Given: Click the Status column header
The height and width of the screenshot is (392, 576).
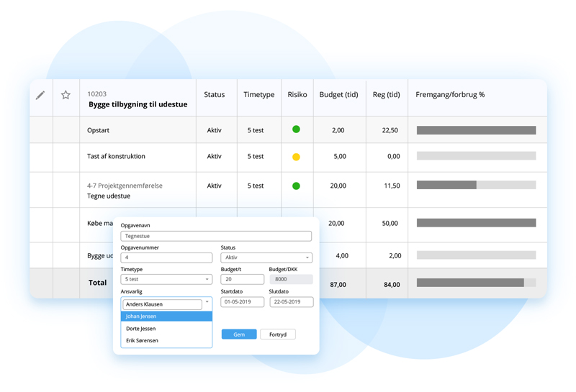Looking at the screenshot, I should pos(214,95).
